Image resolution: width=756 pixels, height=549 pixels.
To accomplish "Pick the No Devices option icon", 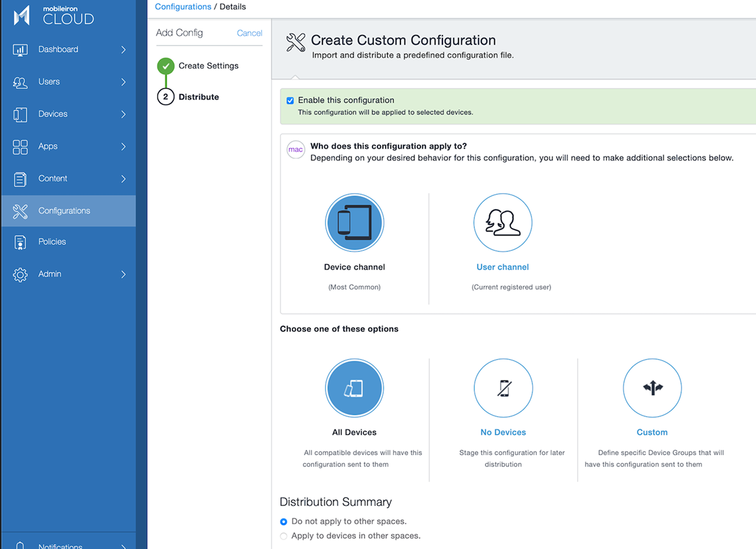I will click(x=503, y=388).
